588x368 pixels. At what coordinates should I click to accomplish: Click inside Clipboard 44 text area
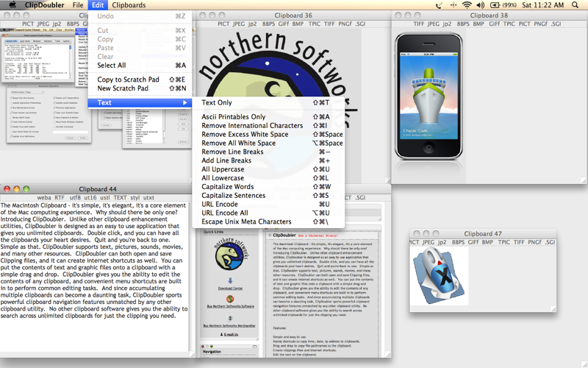pos(94,278)
